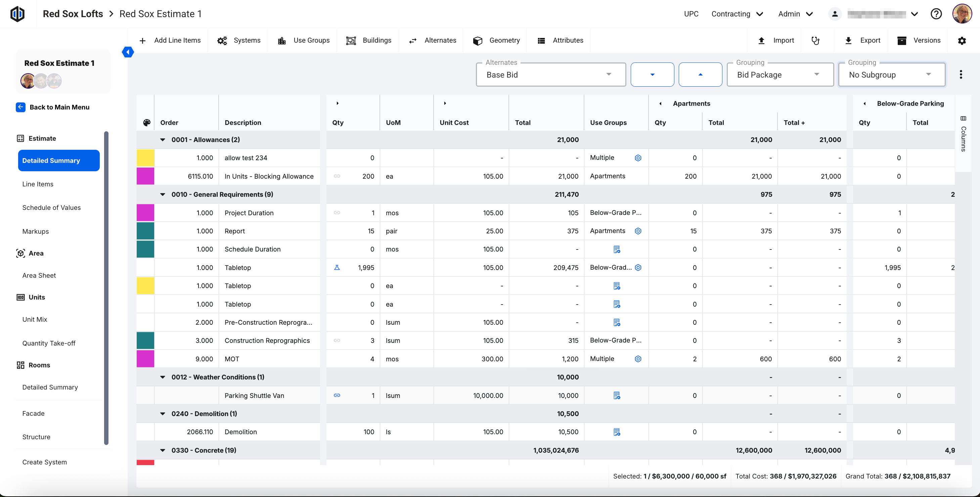This screenshot has height=497, width=980.
Task: Open the Bid Package grouping dropdown
Action: (x=779, y=75)
